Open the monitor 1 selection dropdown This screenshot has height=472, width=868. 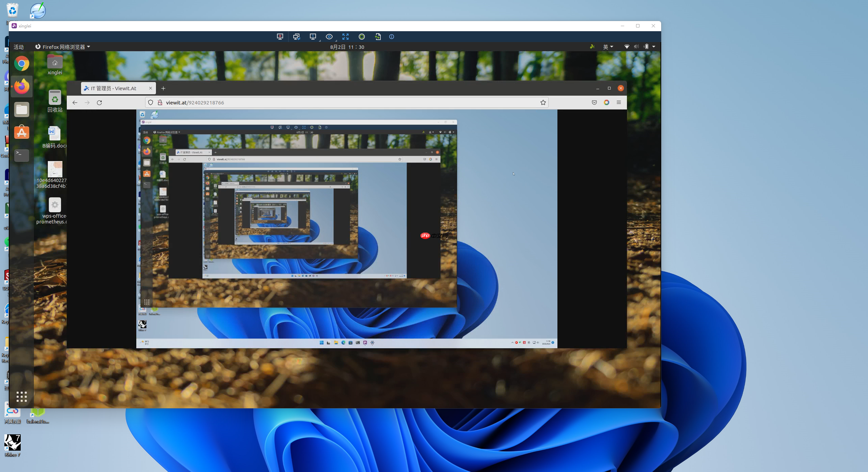313,37
